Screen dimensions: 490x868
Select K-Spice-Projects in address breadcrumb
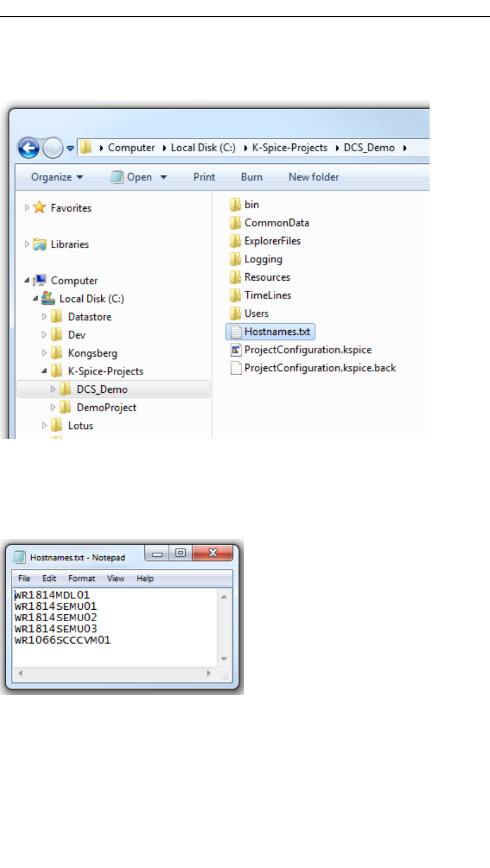pos(289,148)
